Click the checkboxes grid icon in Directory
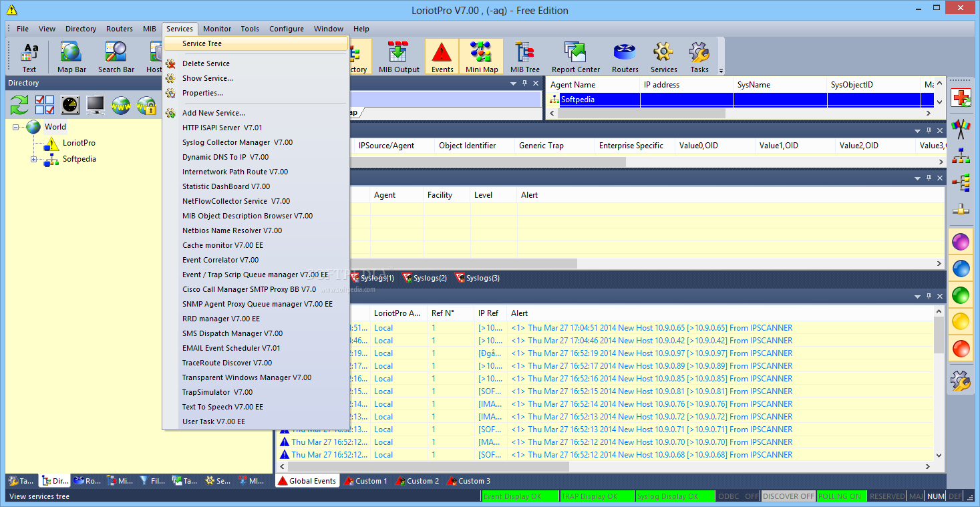The width and height of the screenshot is (980, 507). 45,105
